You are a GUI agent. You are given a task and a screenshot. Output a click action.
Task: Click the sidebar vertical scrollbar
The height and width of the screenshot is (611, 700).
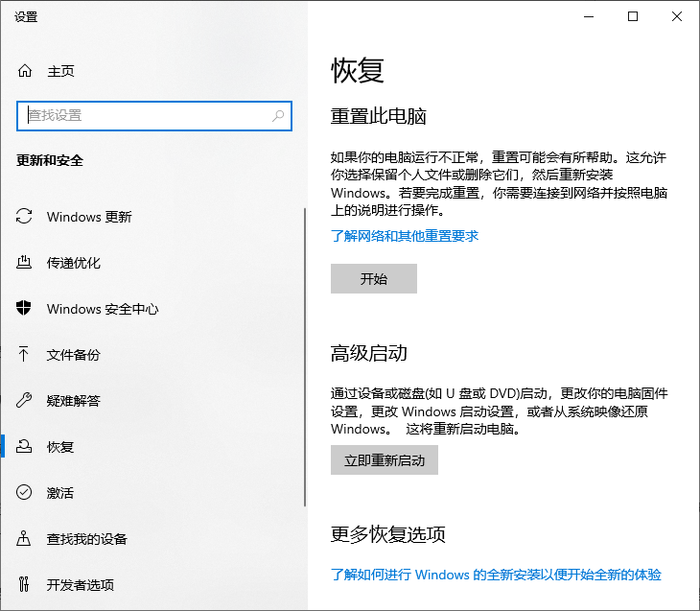tap(305, 355)
